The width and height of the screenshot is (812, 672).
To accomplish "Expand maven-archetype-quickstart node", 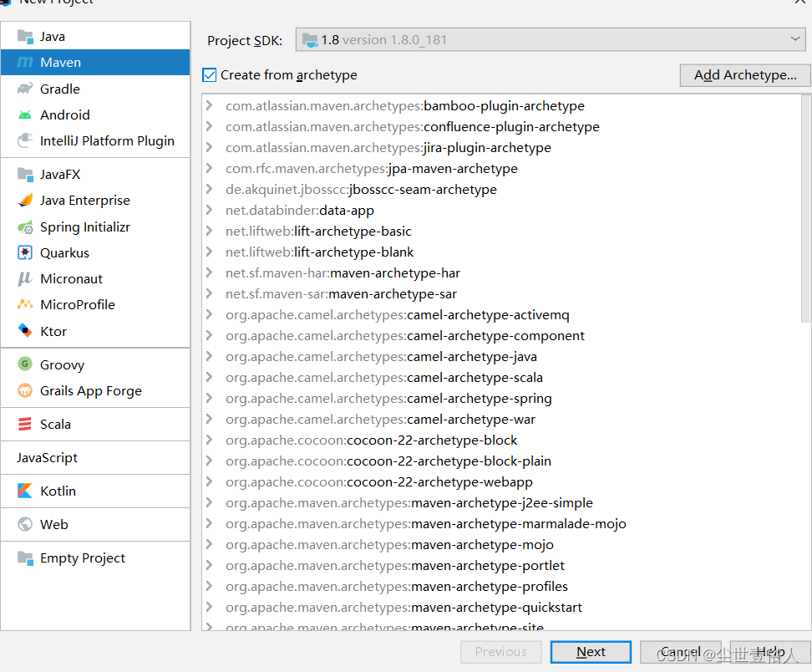I will pyautogui.click(x=209, y=607).
